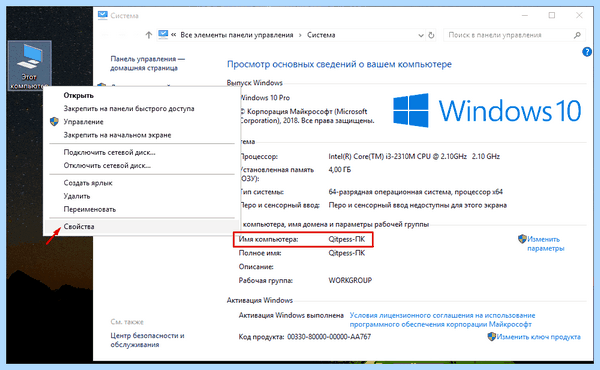Open 'Центр безопасности и обслуживания' link
The height and width of the screenshot is (370, 600).
point(147,340)
